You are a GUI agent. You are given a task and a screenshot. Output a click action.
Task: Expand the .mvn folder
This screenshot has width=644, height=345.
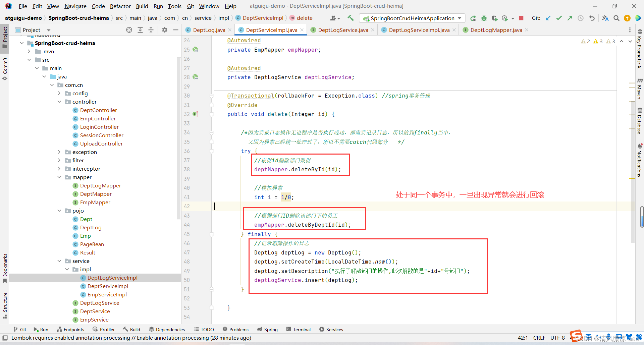coord(29,51)
